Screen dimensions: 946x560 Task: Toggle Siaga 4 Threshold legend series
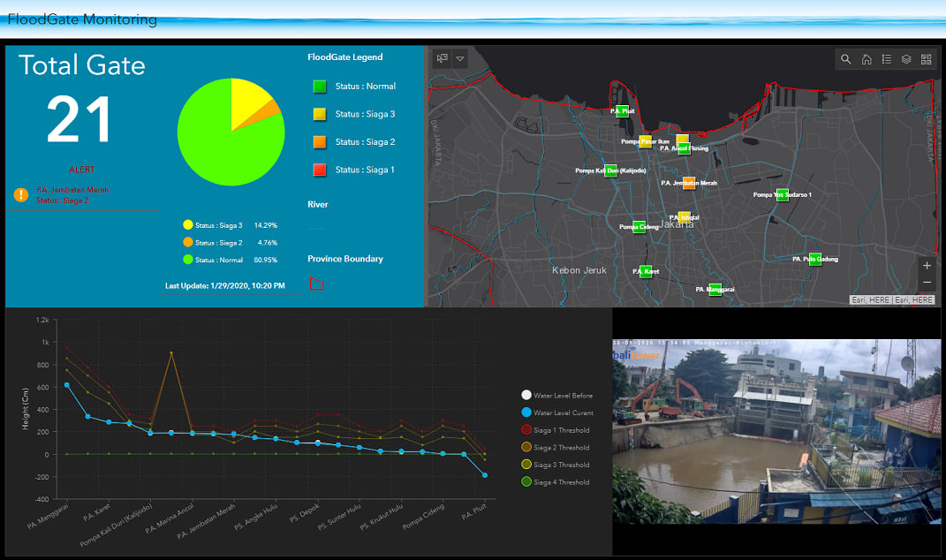point(555,482)
